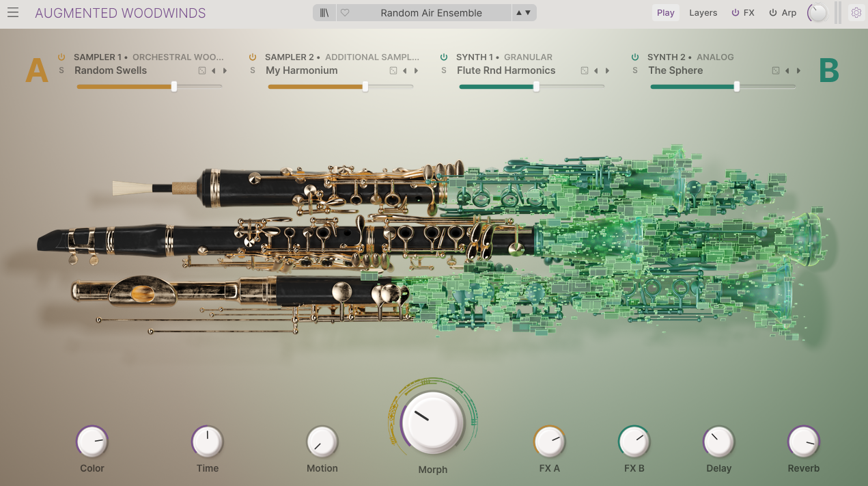Click Sampler 2 Additional Sampl... header
The image size is (868, 486).
[341, 57]
